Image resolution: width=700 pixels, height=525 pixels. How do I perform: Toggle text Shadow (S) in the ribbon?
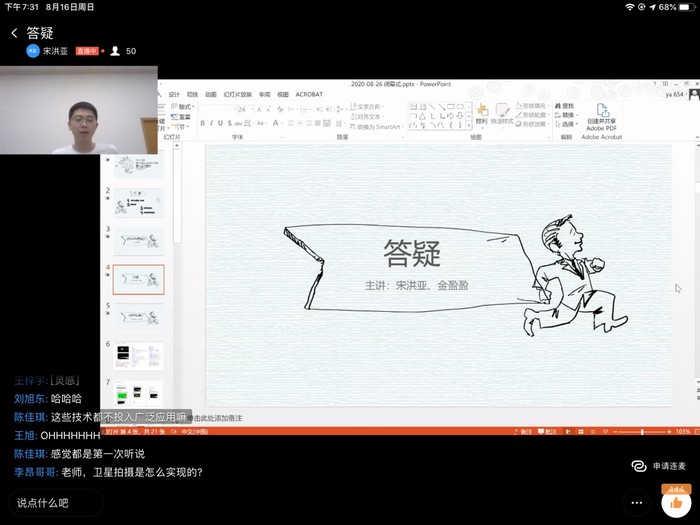[229, 123]
